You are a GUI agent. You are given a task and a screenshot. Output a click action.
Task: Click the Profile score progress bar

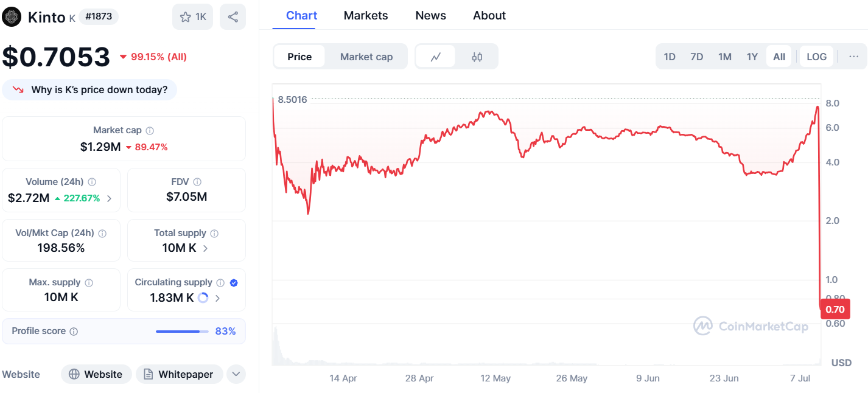tap(181, 331)
